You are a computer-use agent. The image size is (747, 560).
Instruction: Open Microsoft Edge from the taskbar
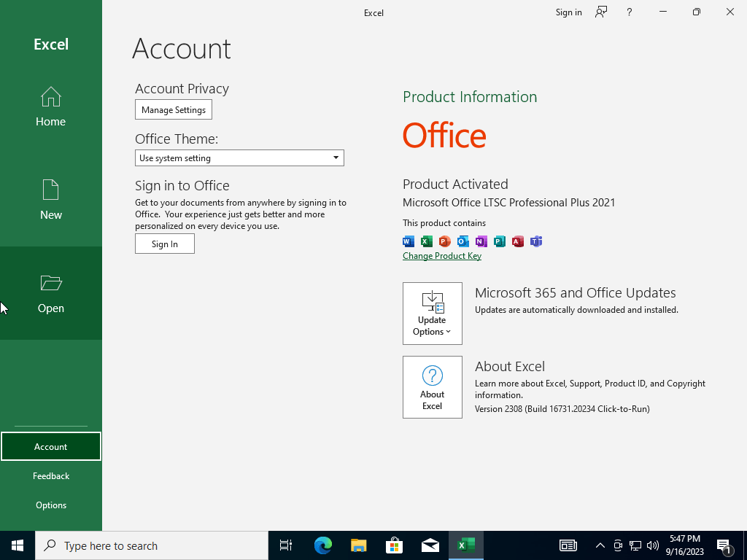tap(322, 545)
